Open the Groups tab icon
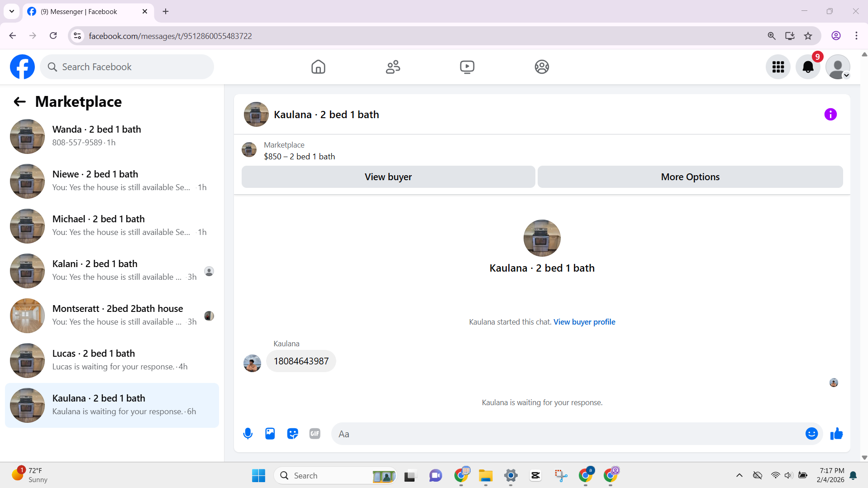Image resolution: width=868 pixels, height=488 pixels. point(542,67)
